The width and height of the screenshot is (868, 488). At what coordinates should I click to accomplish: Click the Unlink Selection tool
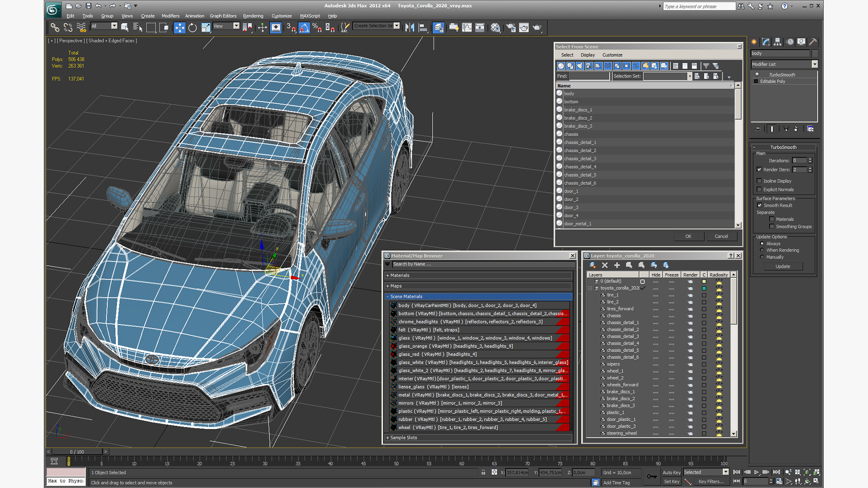pyautogui.click(x=68, y=28)
